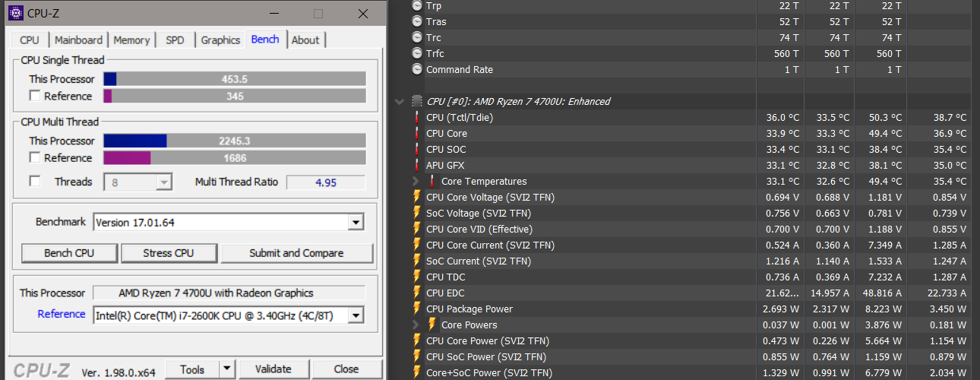Minimize the CPU-Z window

pyautogui.click(x=276, y=14)
